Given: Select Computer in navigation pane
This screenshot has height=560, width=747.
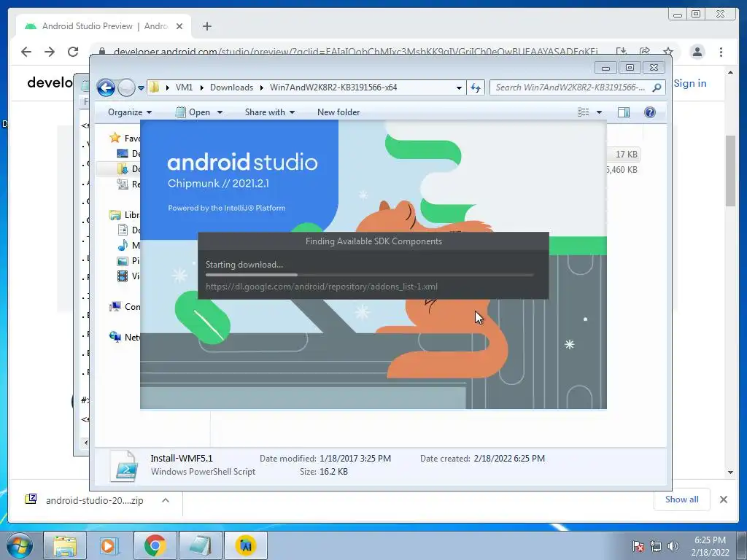Looking at the screenshot, I should click(125, 307).
